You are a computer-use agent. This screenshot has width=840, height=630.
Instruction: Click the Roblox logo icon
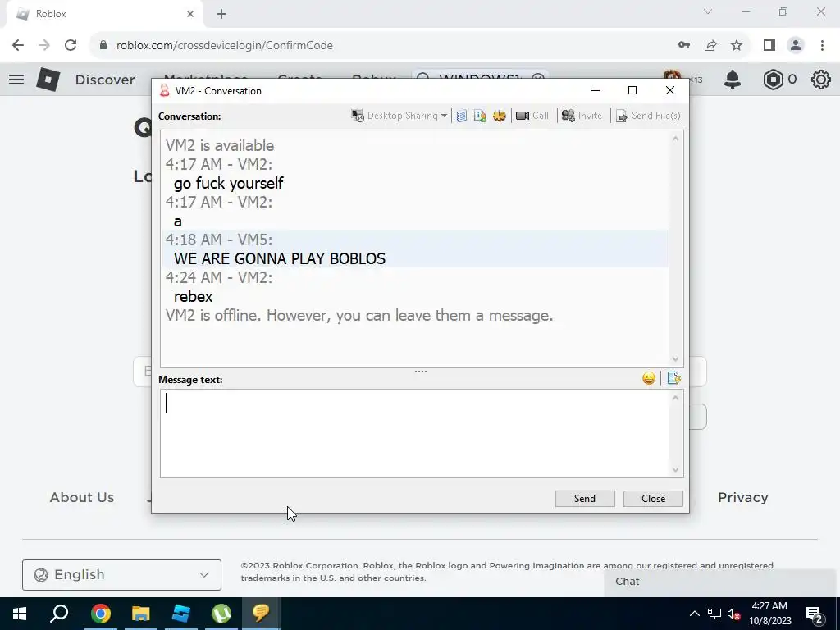point(48,80)
